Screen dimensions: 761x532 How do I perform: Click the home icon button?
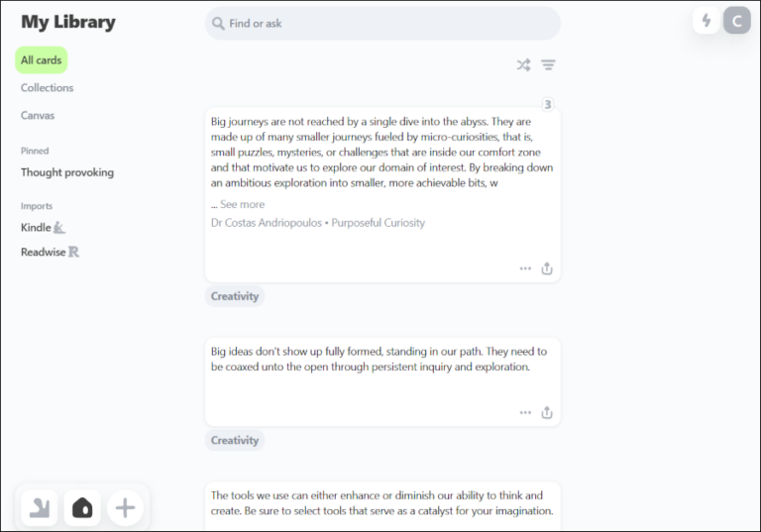(x=82, y=508)
